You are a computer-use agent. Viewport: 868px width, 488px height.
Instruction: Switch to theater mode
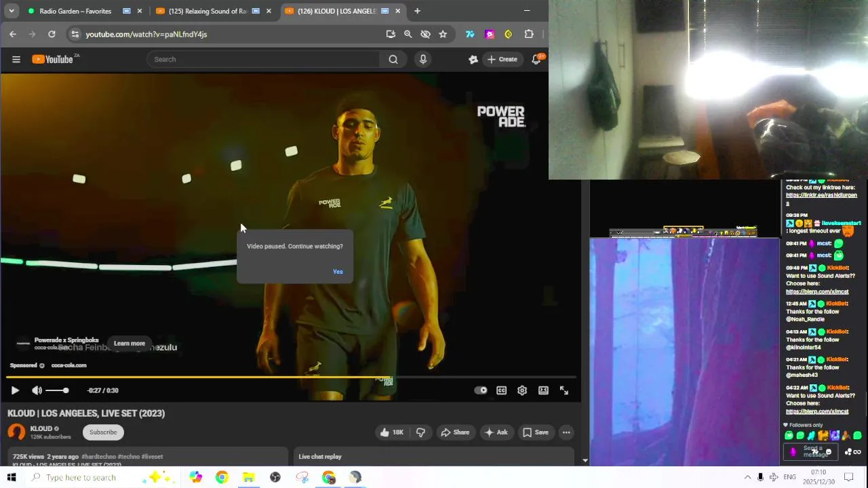[543, 390]
